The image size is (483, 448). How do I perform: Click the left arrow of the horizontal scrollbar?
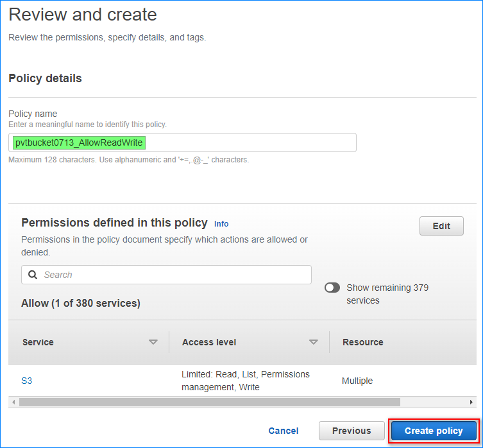[x=13, y=402]
